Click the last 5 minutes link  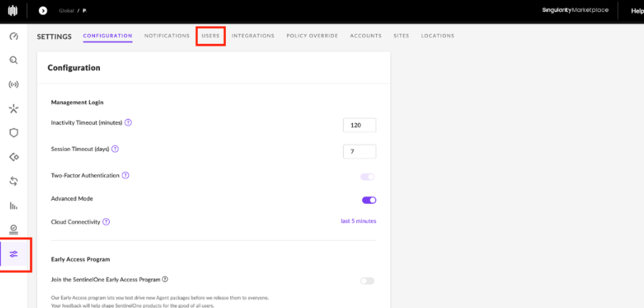tap(358, 221)
